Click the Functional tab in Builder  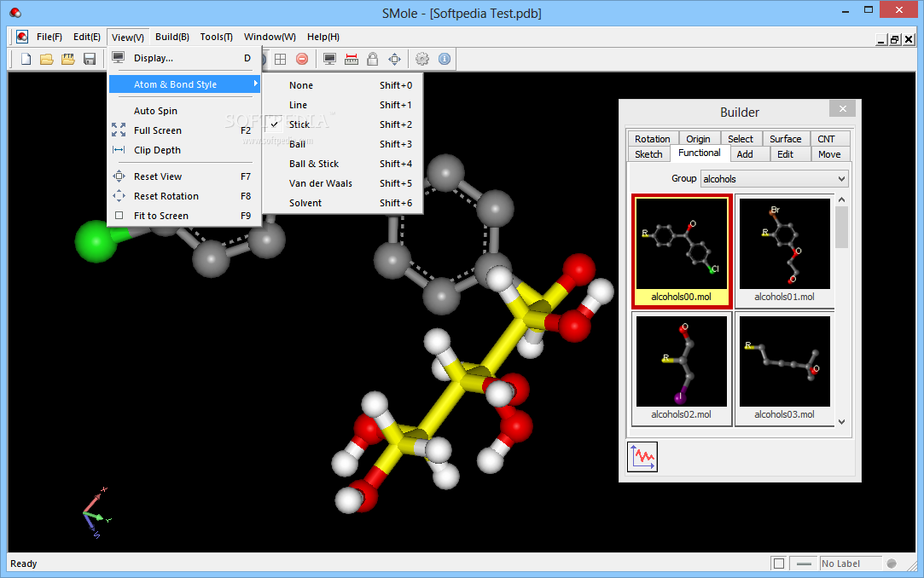point(700,153)
